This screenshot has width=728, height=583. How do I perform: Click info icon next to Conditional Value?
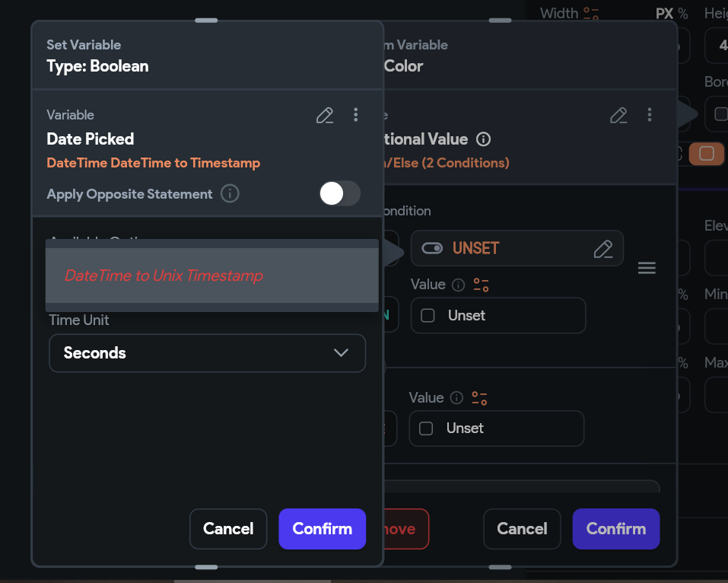[483, 139]
